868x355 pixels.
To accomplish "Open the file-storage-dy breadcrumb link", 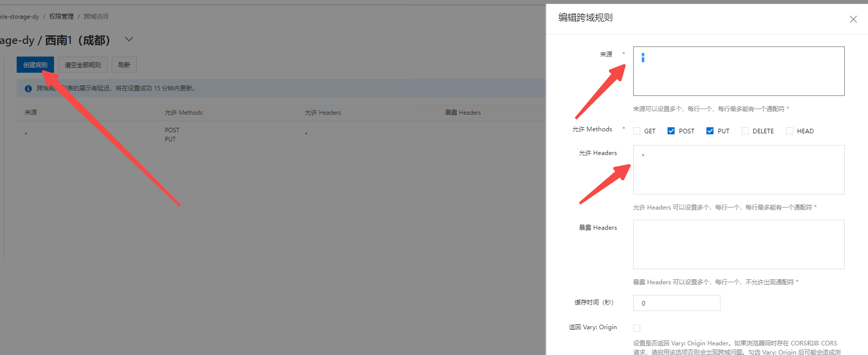I will pyautogui.click(x=19, y=17).
